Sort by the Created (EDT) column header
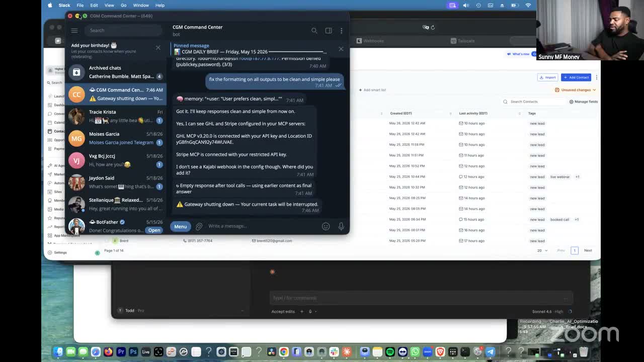This screenshot has height=362, width=644. [x=401, y=113]
